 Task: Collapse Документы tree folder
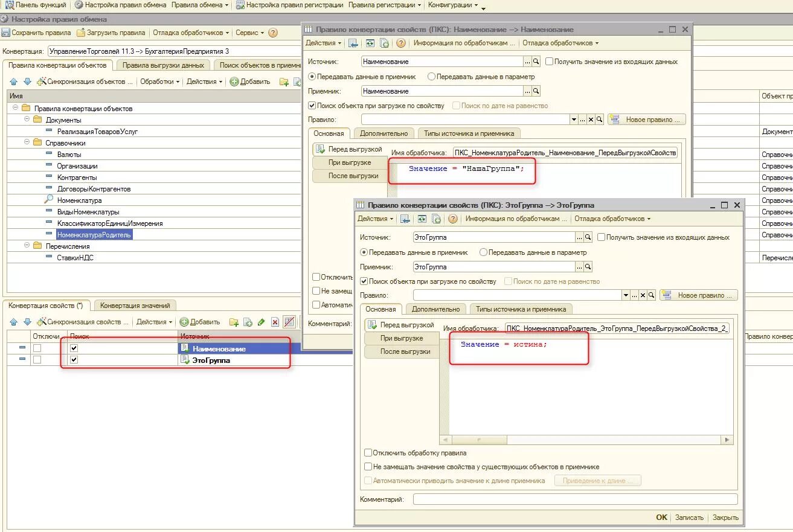tap(27, 120)
